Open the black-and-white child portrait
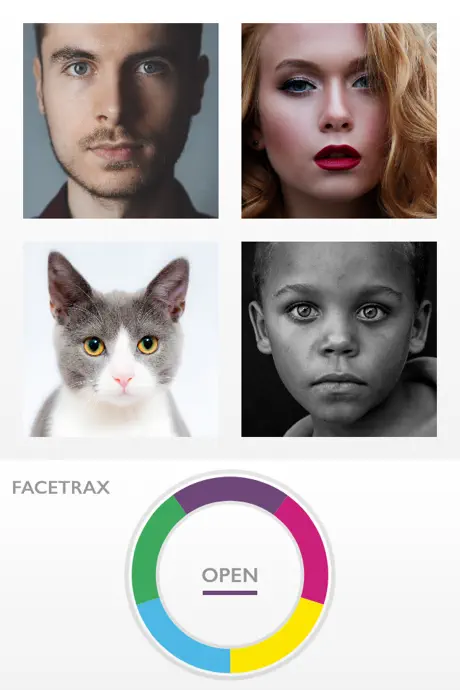Viewport: 460px width, 690px height. [339, 339]
